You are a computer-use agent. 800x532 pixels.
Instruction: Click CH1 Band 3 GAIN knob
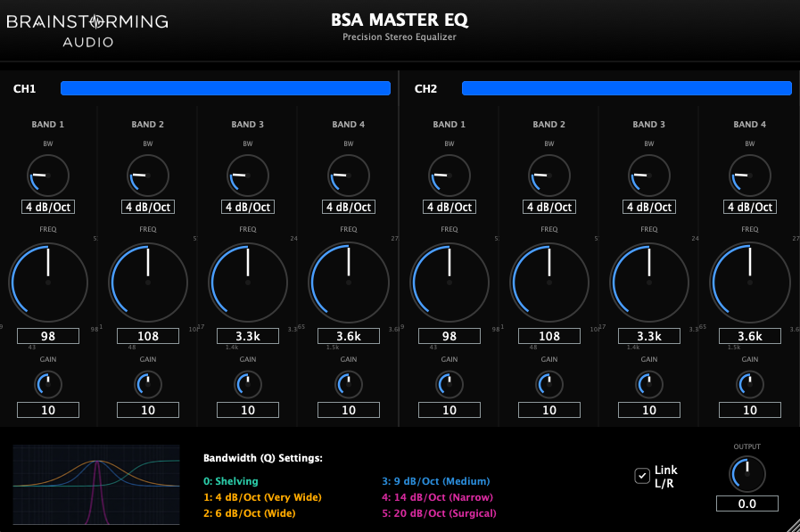coord(248,385)
